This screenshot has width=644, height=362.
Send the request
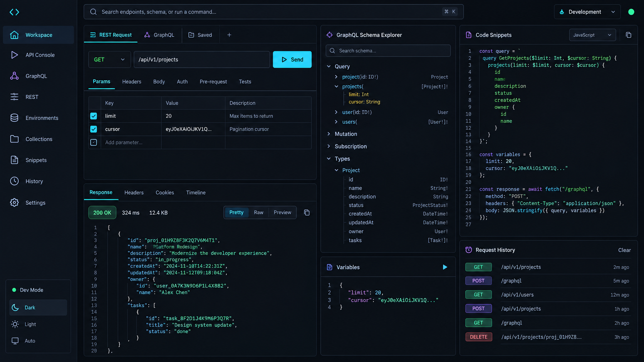click(x=292, y=60)
